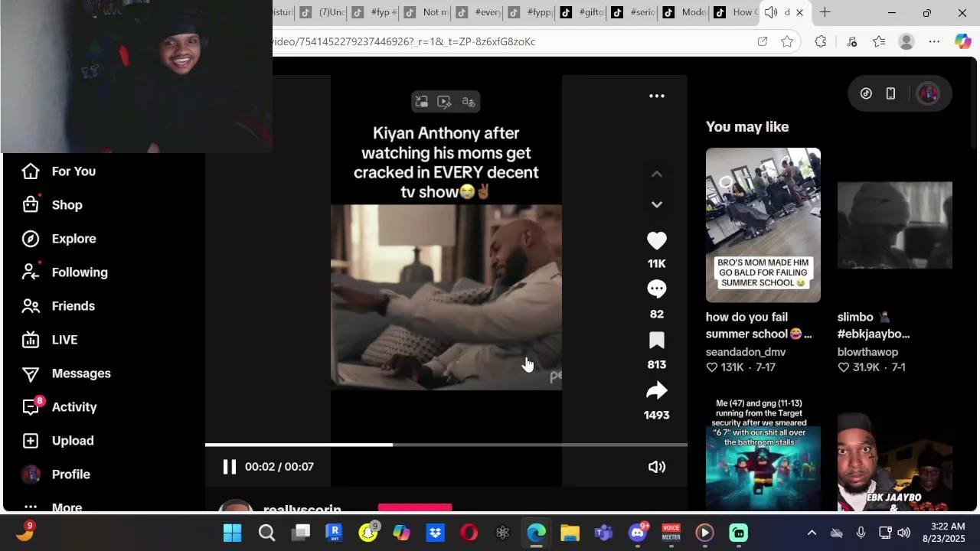Go to the previous video with up chevron
980x551 pixels.
tap(656, 174)
